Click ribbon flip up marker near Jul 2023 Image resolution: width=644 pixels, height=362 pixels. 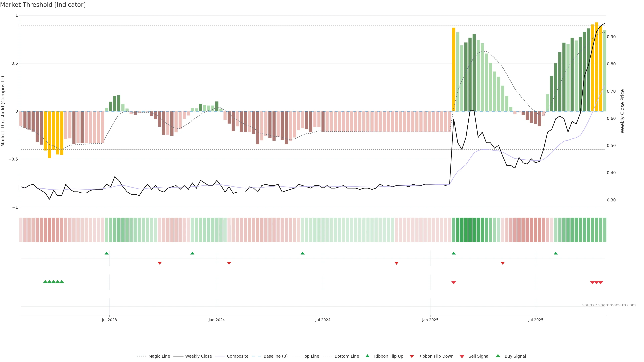[106, 253]
